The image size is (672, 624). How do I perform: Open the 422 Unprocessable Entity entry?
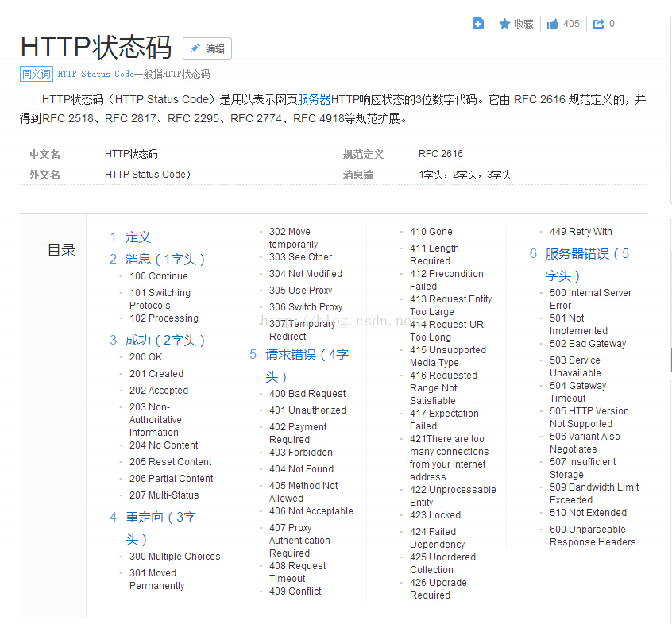[x=453, y=496]
